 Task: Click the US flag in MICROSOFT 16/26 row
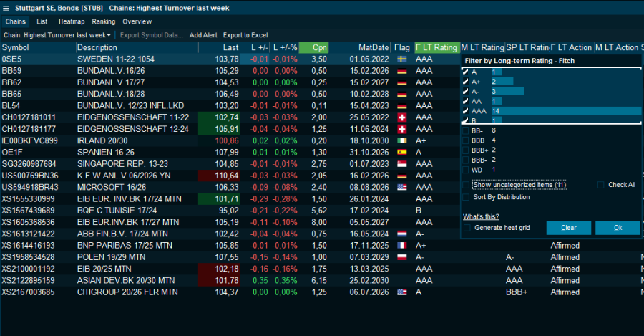pyautogui.click(x=402, y=187)
